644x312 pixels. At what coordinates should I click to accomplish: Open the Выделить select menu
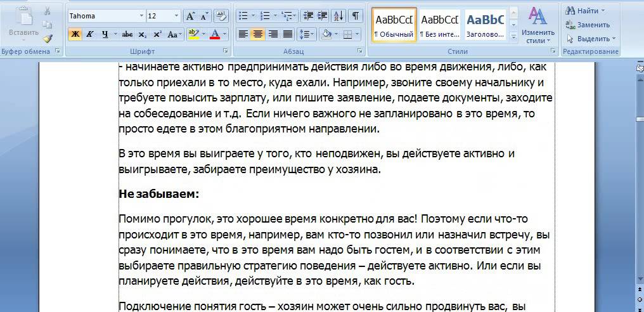pyautogui.click(x=591, y=39)
